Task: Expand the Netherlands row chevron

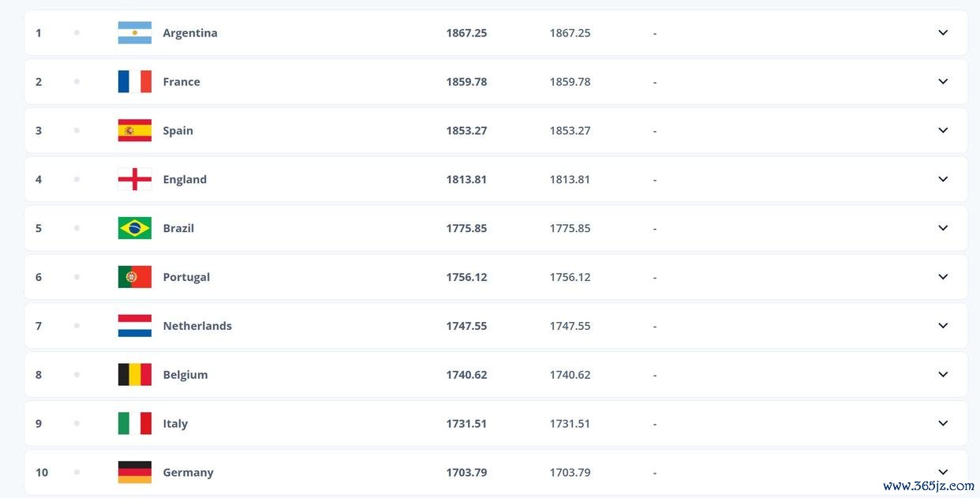Action: pyautogui.click(x=943, y=326)
